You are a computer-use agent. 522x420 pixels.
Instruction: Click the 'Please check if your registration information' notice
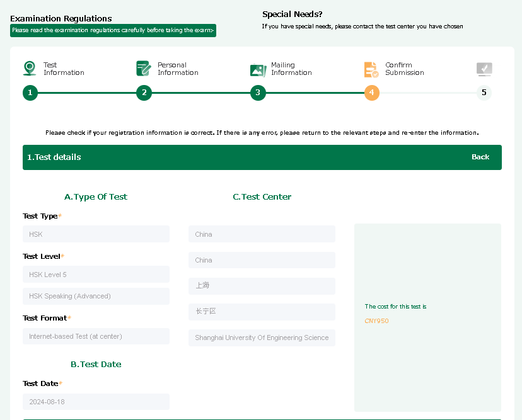(x=262, y=133)
